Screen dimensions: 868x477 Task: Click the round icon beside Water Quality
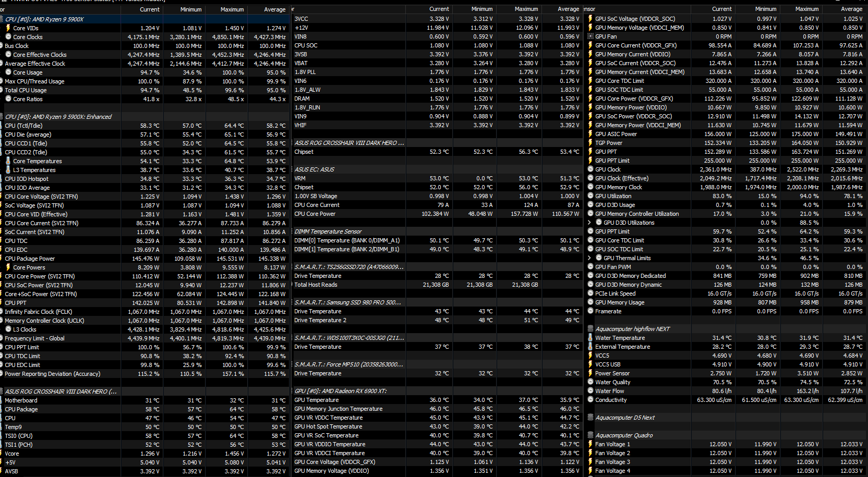coord(590,382)
